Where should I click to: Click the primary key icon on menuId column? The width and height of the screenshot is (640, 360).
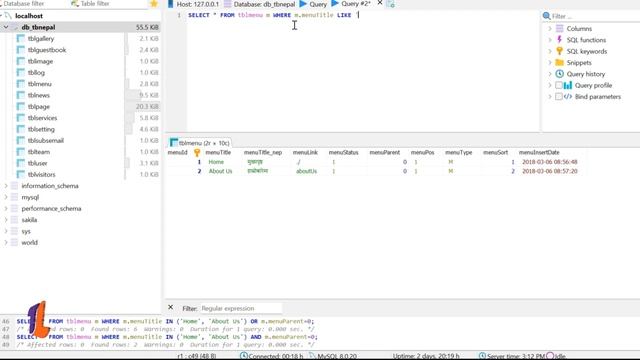[197, 153]
